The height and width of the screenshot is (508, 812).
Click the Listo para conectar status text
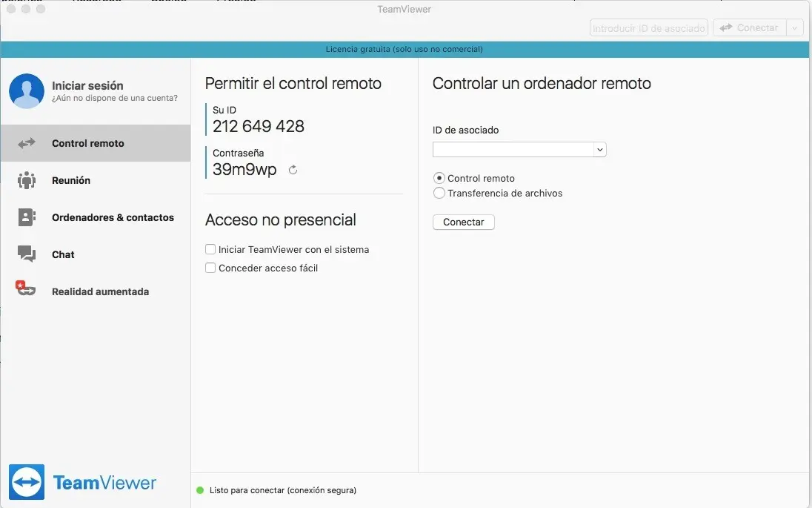tap(283, 490)
